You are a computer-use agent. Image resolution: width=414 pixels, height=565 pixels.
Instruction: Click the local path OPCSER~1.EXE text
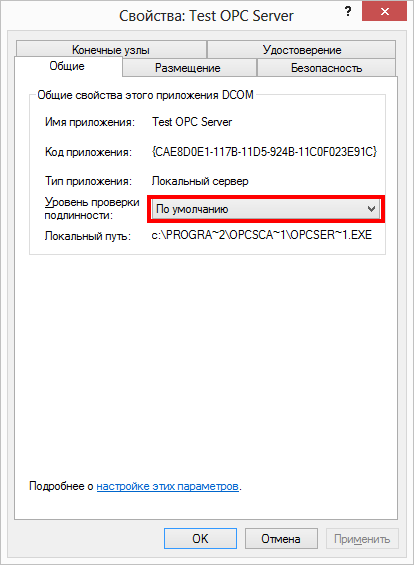coord(262,235)
